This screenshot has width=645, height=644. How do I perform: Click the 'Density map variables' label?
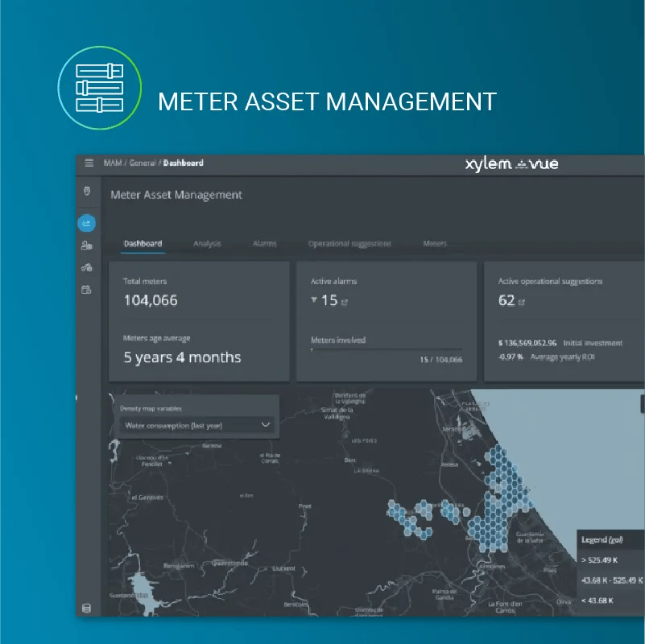click(x=151, y=408)
